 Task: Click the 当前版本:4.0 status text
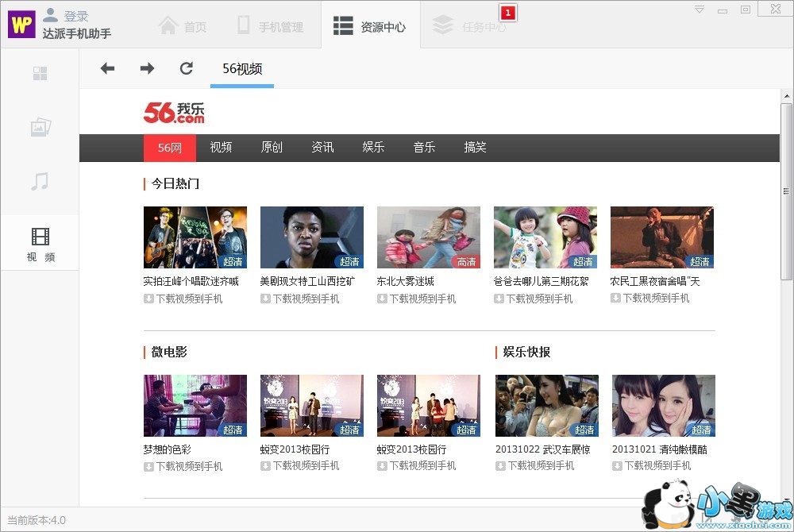tap(37, 520)
